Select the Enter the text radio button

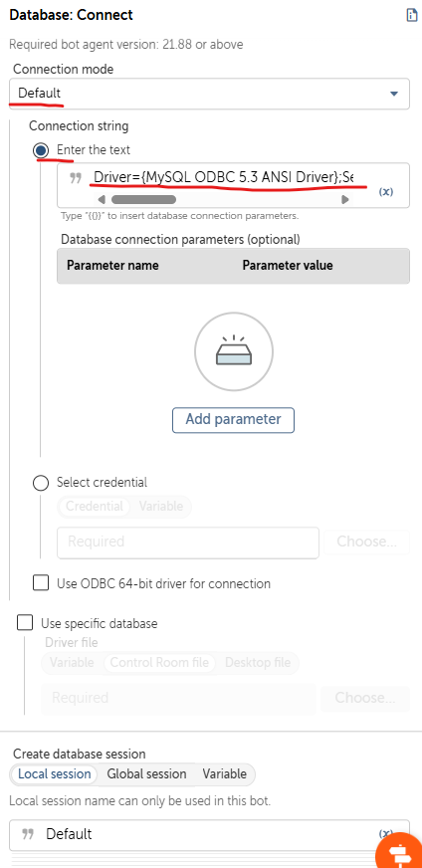(x=41, y=150)
